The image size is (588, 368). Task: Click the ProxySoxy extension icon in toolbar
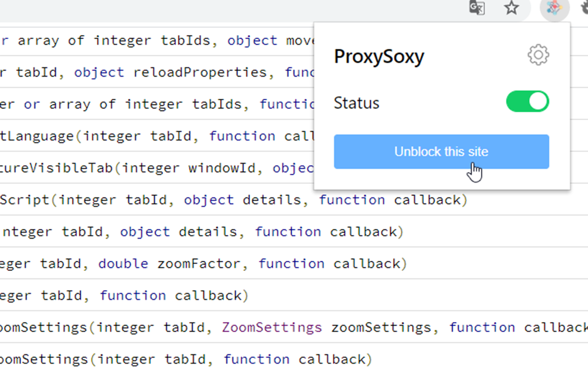click(554, 8)
